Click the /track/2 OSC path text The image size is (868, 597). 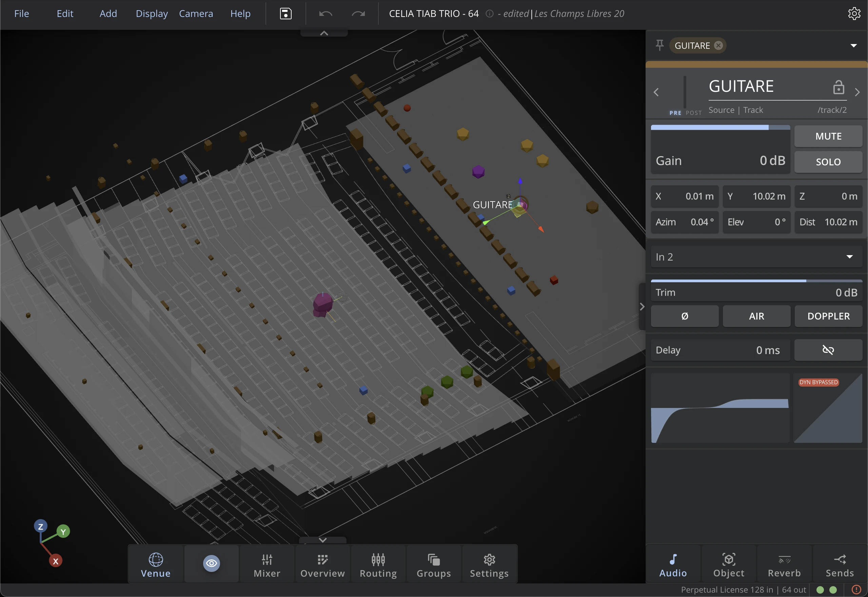(x=832, y=110)
